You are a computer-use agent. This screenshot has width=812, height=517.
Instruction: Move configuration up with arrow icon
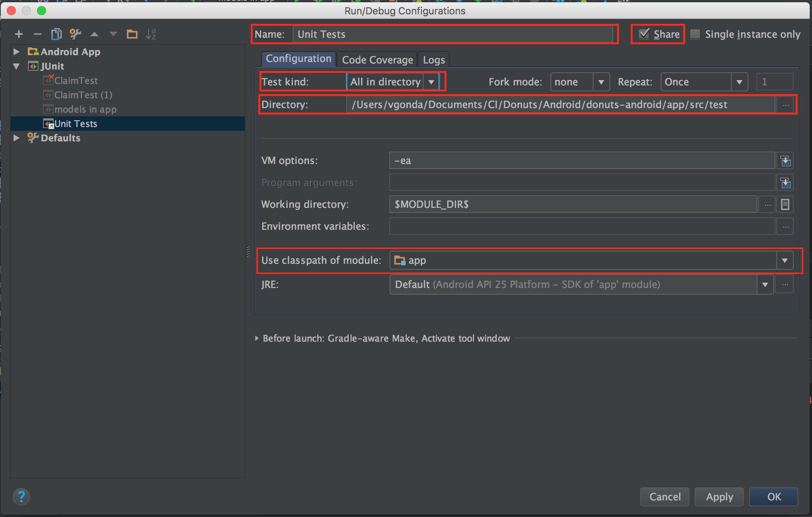point(94,34)
